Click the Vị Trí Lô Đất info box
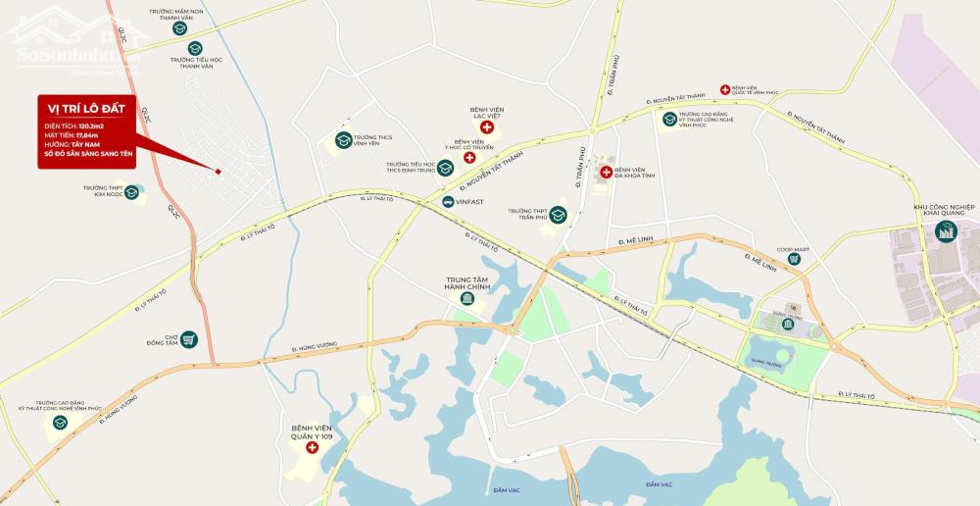 coord(87,132)
